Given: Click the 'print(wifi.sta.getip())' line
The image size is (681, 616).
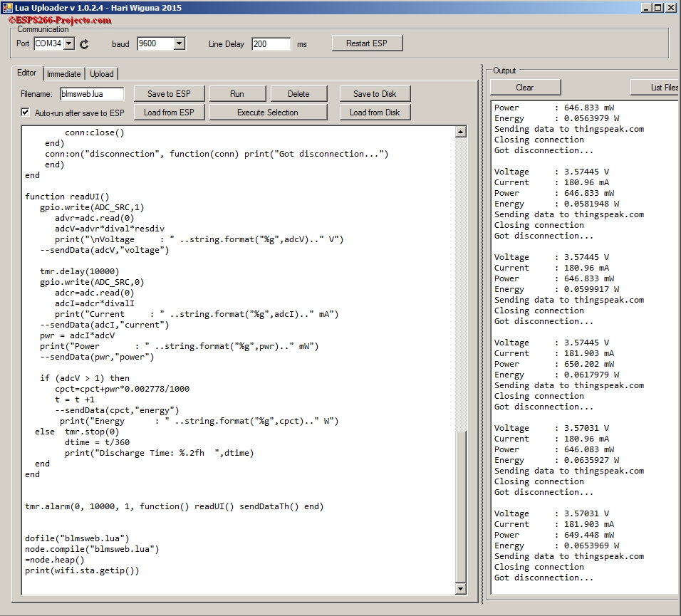Looking at the screenshot, I should 82,570.
